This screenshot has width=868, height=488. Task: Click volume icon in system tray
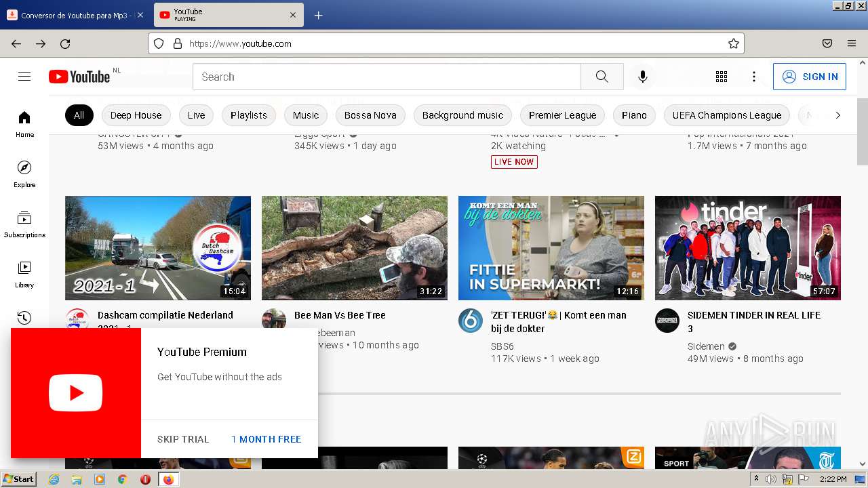click(770, 479)
